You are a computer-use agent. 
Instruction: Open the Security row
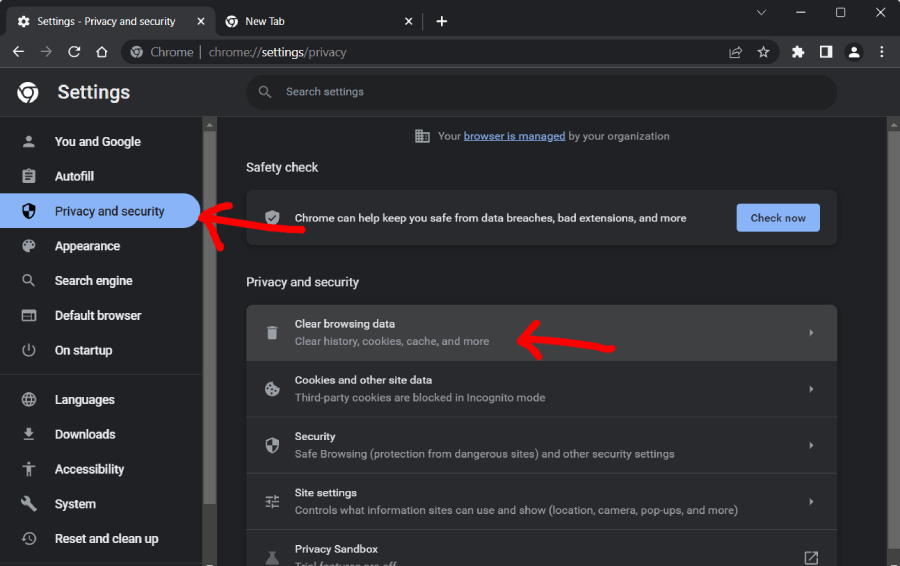point(541,445)
